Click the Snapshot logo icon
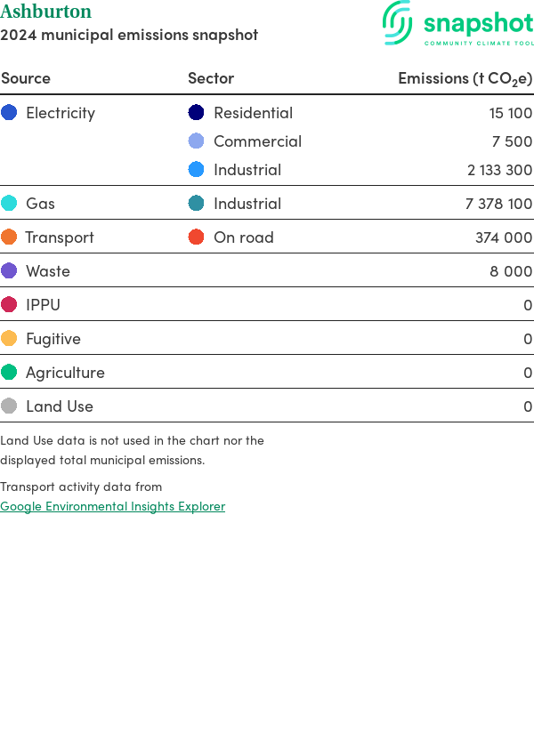 [398, 22]
